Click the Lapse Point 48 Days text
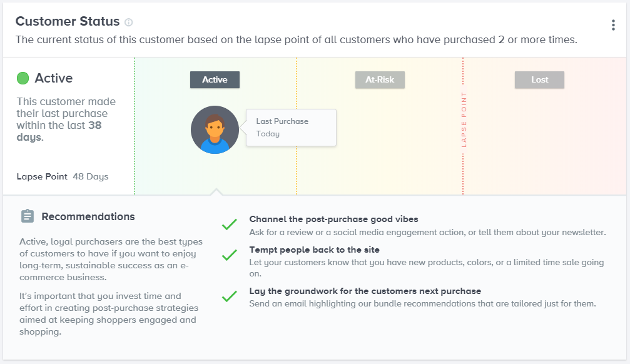 click(63, 176)
